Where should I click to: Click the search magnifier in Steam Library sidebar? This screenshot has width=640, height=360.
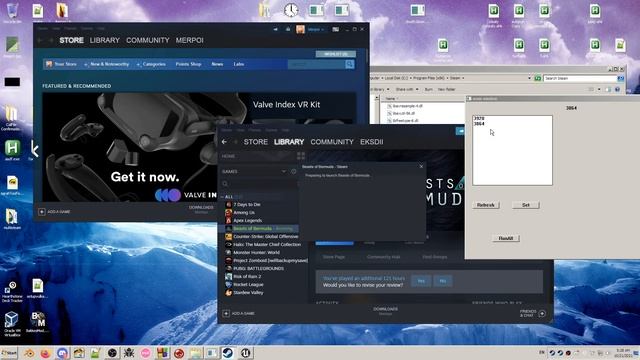tap(225, 184)
